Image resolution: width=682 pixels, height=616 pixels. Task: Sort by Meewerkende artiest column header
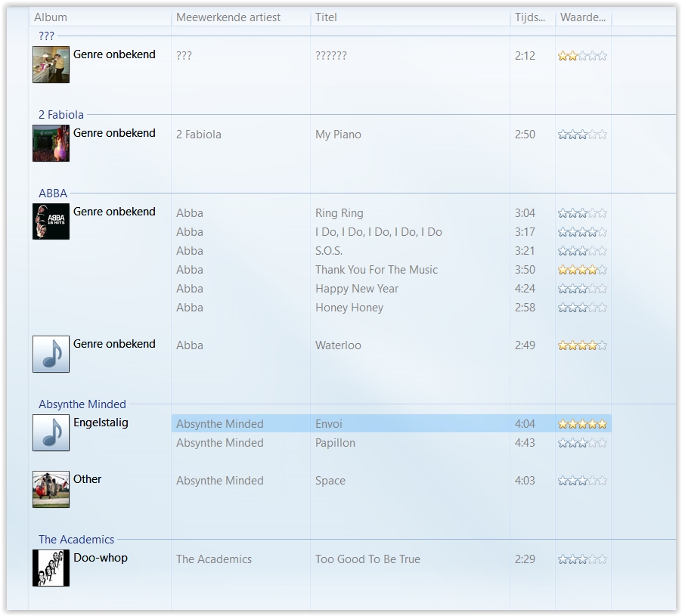coord(228,17)
